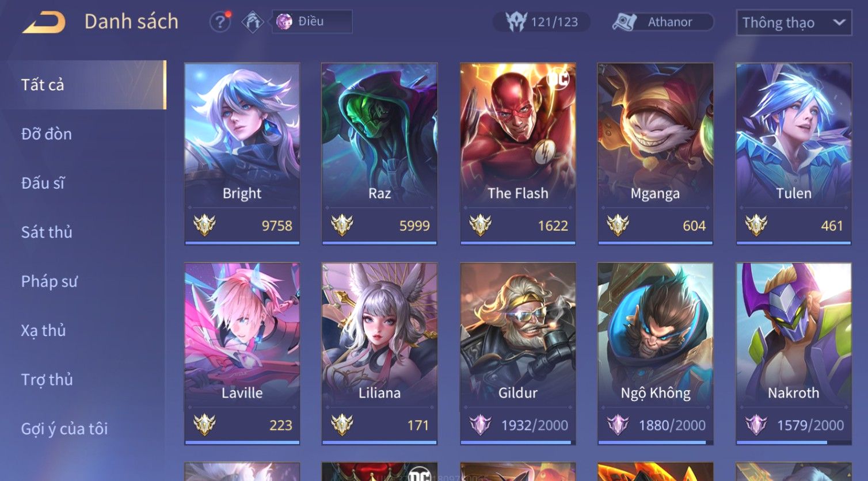Viewport: 868px width, 481px height.
Task: Select the Điều filter box
Action: [x=312, y=22]
